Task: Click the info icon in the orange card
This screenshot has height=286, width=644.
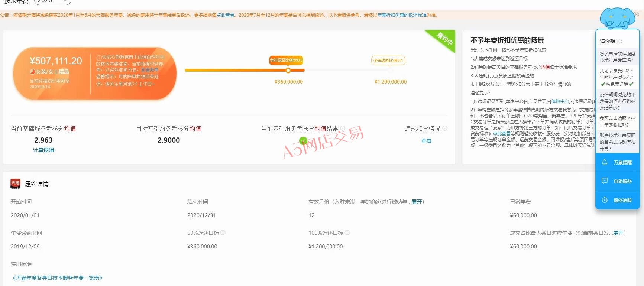Action: 99,58
